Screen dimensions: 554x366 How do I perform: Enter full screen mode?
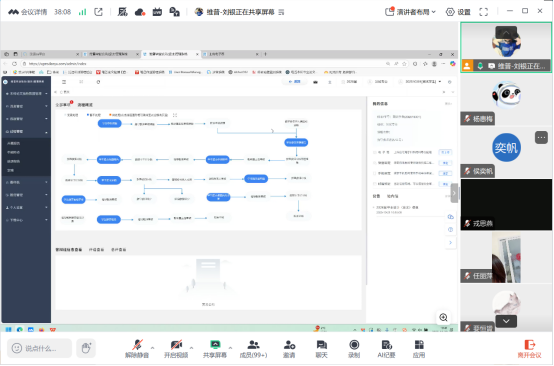483,12
